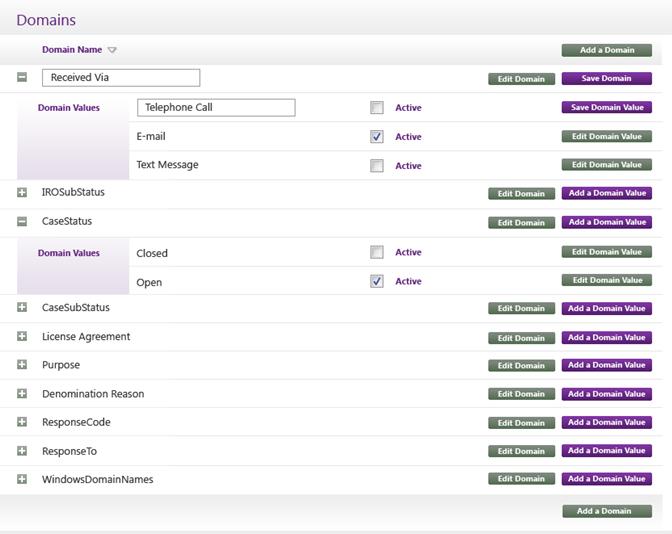Expand the ResponseCode domain
The width and height of the screenshot is (672, 534).
point(22,422)
